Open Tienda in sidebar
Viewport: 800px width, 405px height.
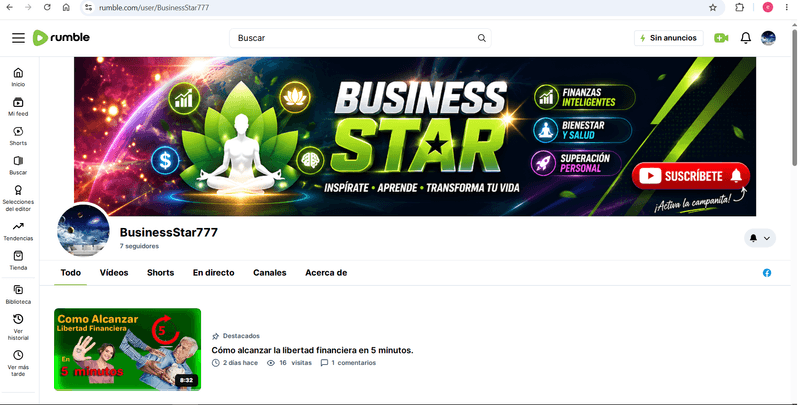pos(18,260)
